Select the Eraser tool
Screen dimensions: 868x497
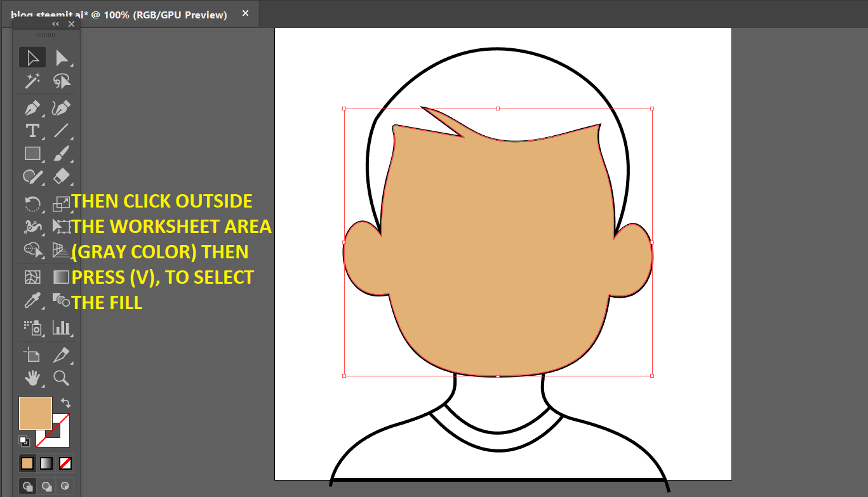(62, 176)
